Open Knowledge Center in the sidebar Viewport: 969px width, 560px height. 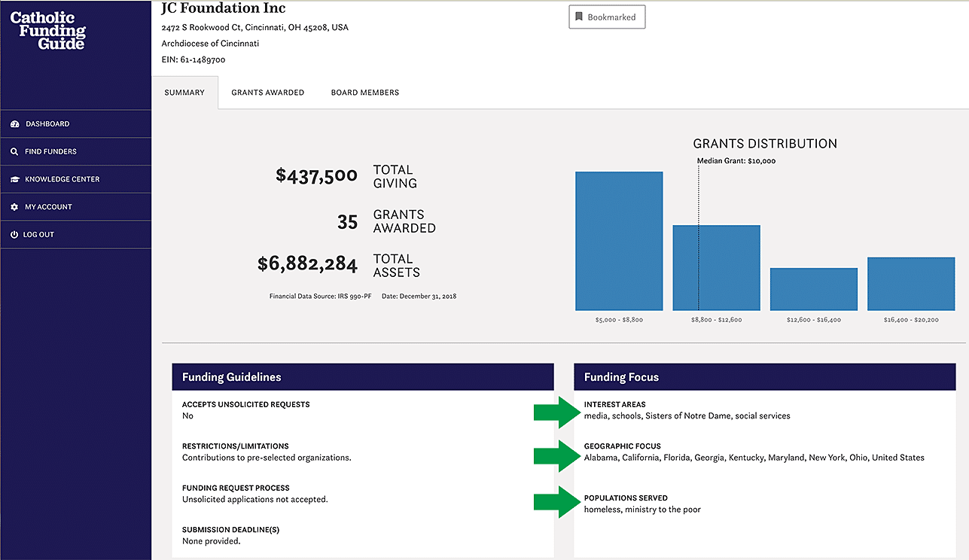click(x=75, y=179)
